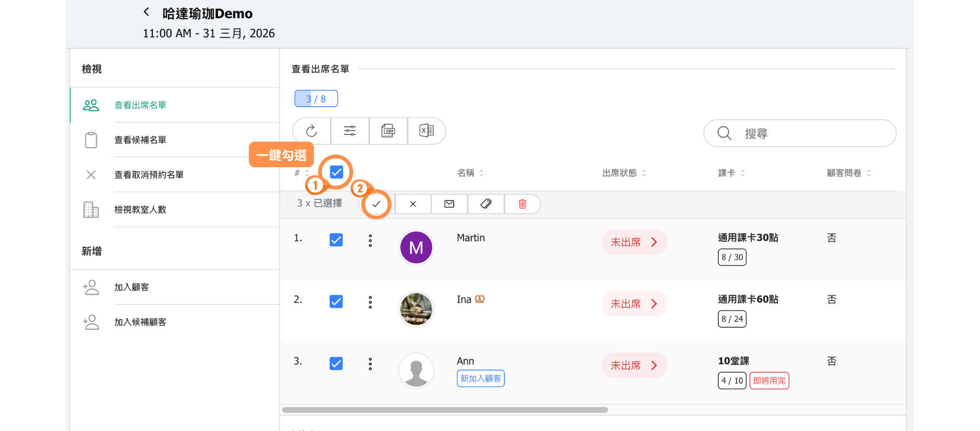The height and width of the screenshot is (431, 980).
Task: Send email to selected customers
Action: tap(449, 204)
